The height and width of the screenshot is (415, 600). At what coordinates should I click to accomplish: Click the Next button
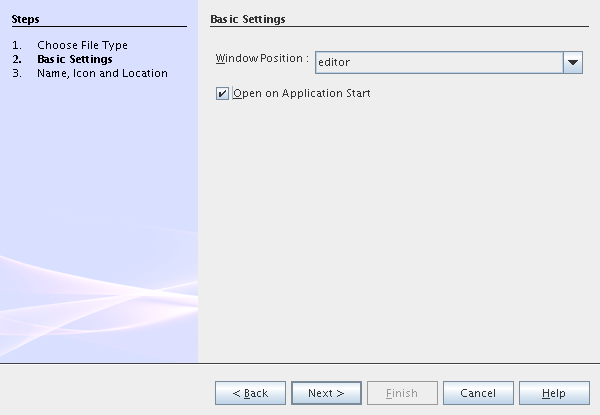(326, 393)
